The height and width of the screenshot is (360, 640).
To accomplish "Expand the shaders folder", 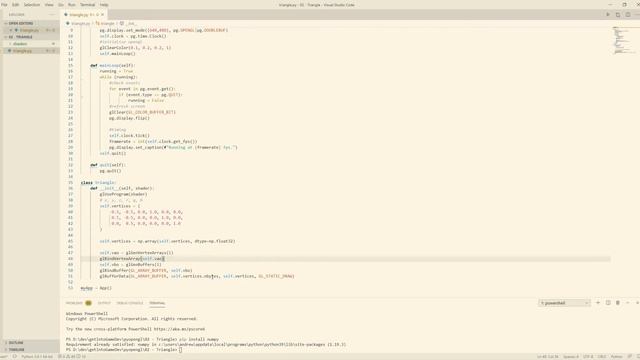I will coord(31,44).
